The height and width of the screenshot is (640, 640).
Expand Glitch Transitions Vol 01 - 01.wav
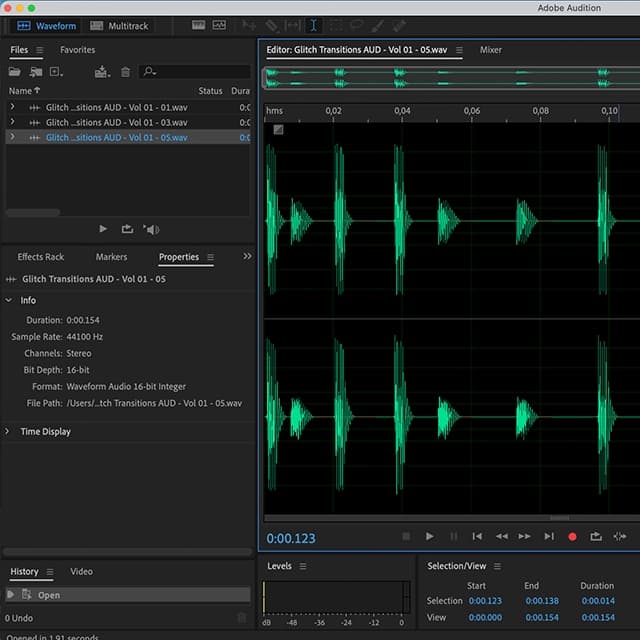12,107
